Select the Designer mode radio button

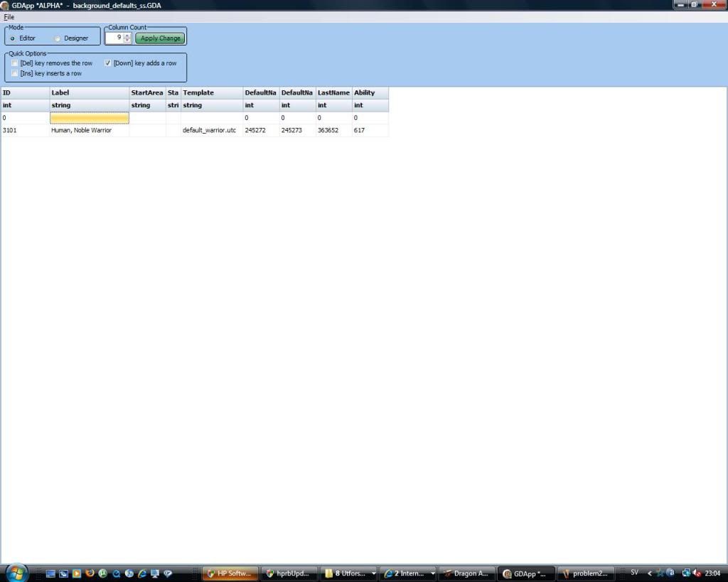(58, 38)
